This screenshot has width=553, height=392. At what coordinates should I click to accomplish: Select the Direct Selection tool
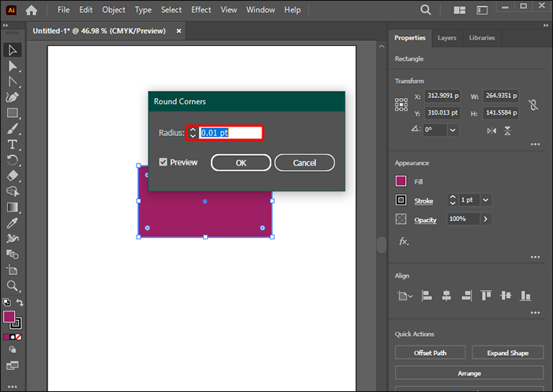point(13,66)
